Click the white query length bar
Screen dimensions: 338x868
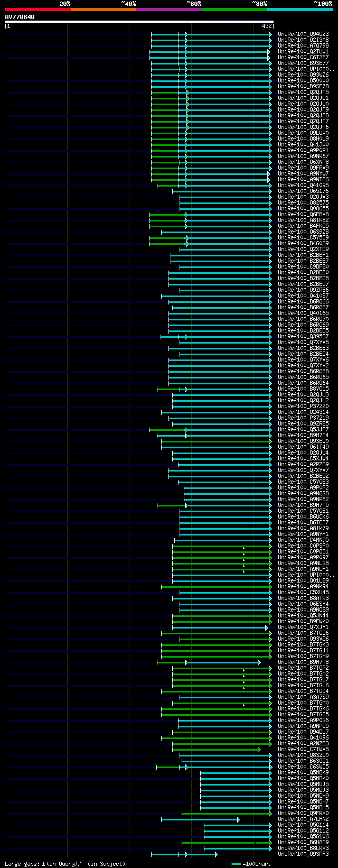pyautogui.click(x=139, y=22)
